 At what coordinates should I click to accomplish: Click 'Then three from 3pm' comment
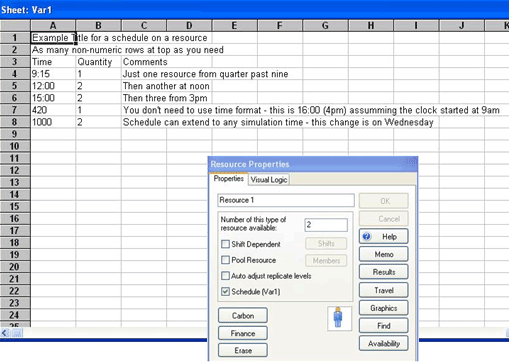[x=165, y=98]
